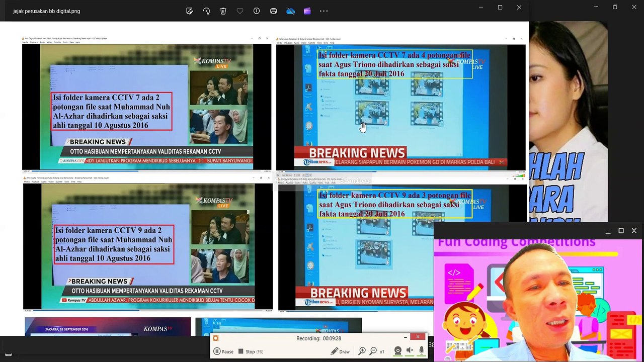
Task: Click the OneDrive cloud icon in Photos
Action: pyautogui.click(x=290, y=11)
